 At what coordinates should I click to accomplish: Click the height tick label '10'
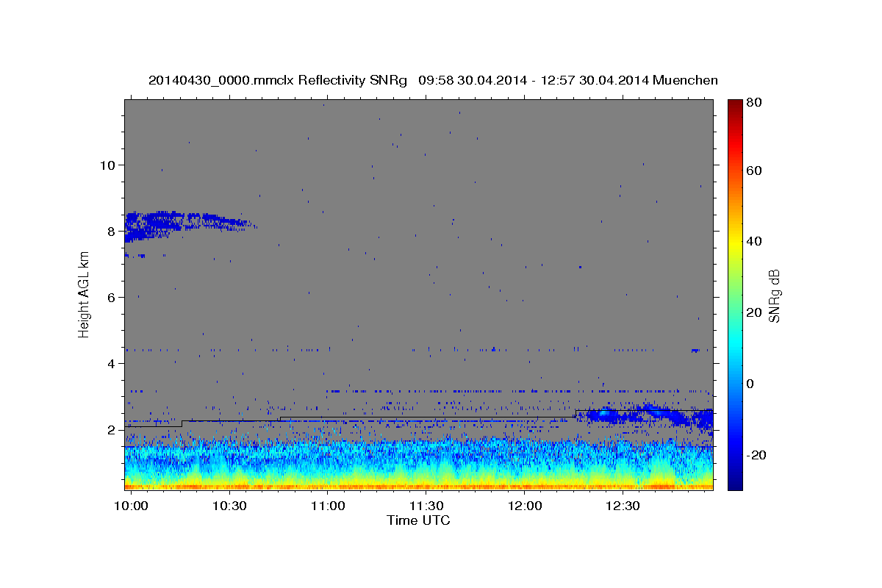(107, 165)
